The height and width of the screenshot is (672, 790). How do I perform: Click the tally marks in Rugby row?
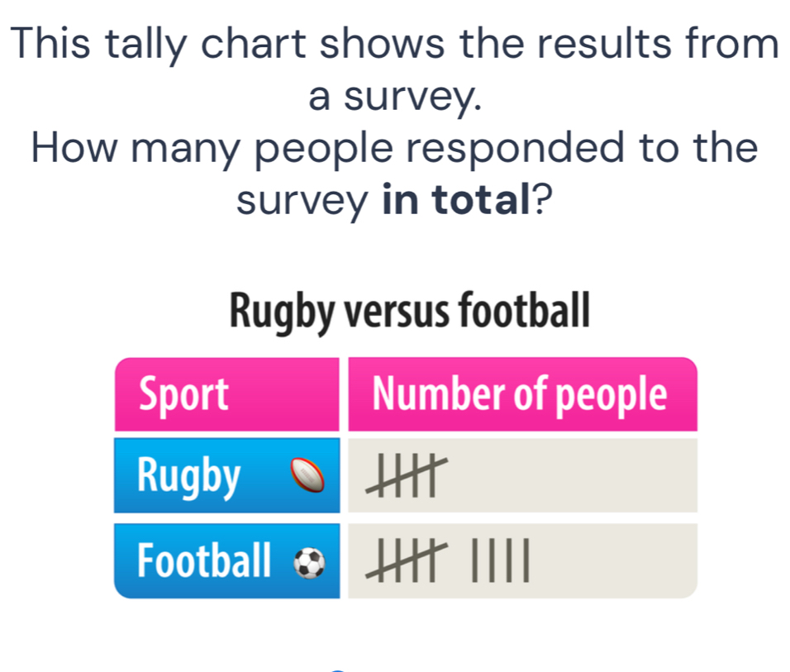pos(405,477)
